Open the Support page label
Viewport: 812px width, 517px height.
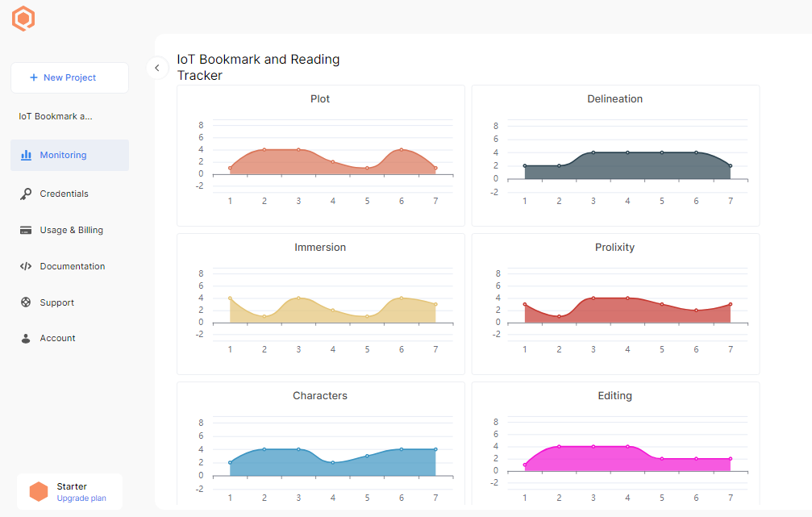(x=57, y=302)
